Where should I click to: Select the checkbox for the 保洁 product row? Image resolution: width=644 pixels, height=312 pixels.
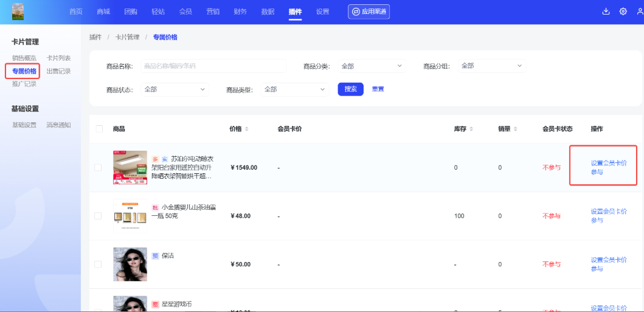98,265
